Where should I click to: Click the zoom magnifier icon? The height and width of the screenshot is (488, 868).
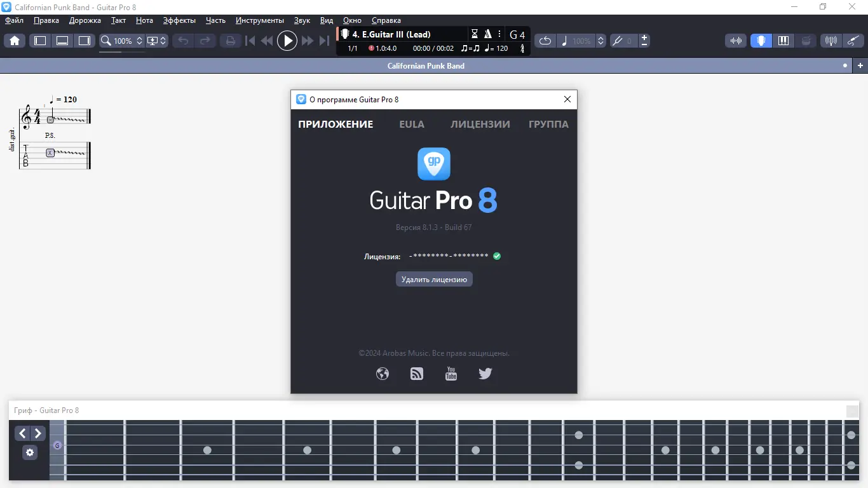click(x=106, y=41)
